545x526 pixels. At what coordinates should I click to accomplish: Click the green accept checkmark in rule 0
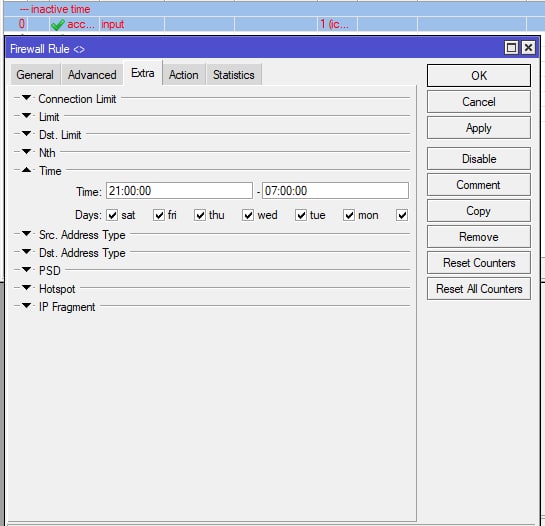pyautogui.click(x=57, y=25)
